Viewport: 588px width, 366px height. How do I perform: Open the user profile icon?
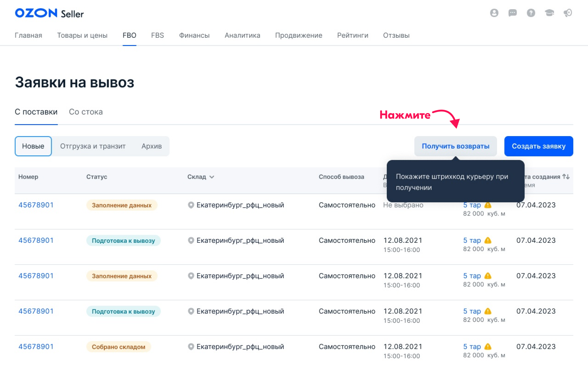click(494, 13)
